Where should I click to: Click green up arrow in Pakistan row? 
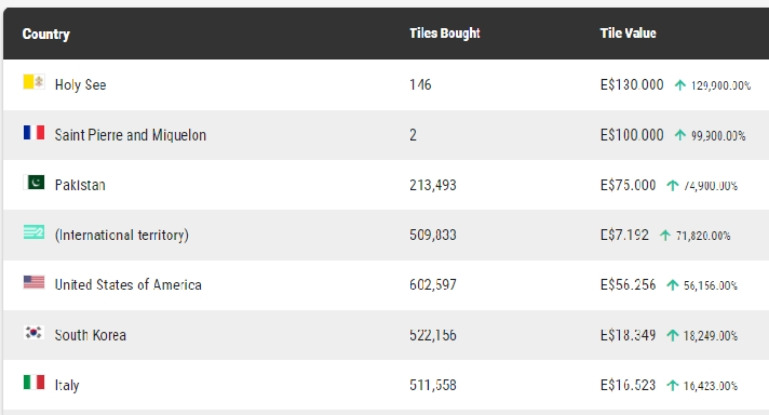tap(672, 185)
